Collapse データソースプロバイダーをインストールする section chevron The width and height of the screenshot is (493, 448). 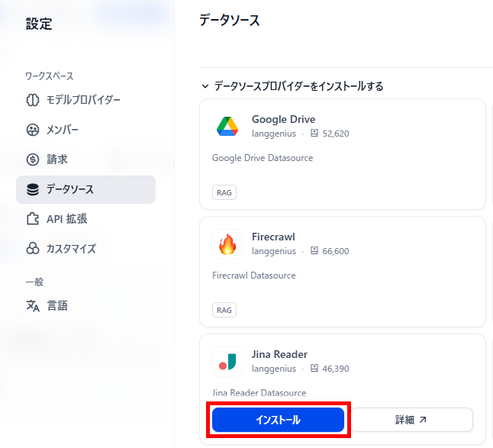coord(205,86)
